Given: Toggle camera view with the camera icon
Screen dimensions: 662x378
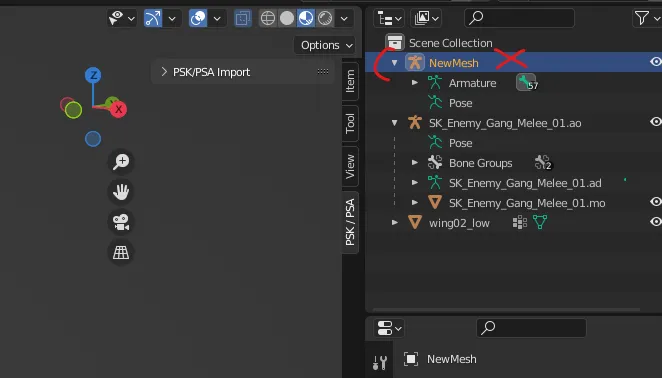Looking at the screenshot, I should point(121,222).
